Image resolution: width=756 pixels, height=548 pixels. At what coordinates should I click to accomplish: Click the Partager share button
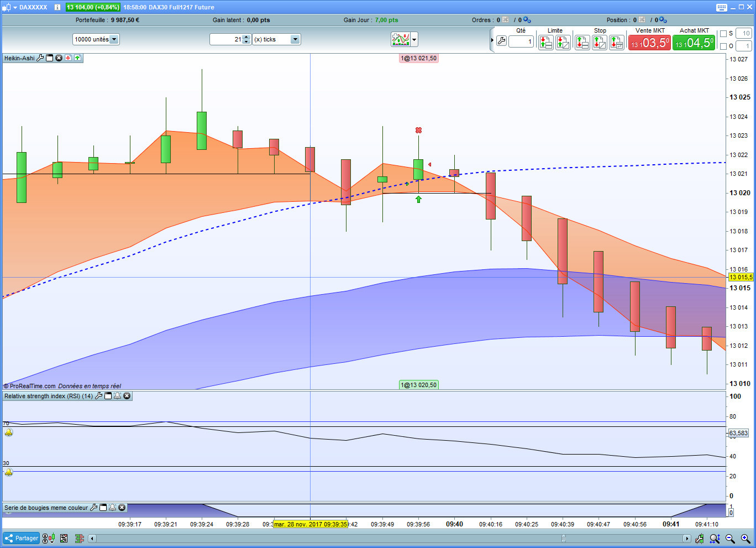pos(22,538)
